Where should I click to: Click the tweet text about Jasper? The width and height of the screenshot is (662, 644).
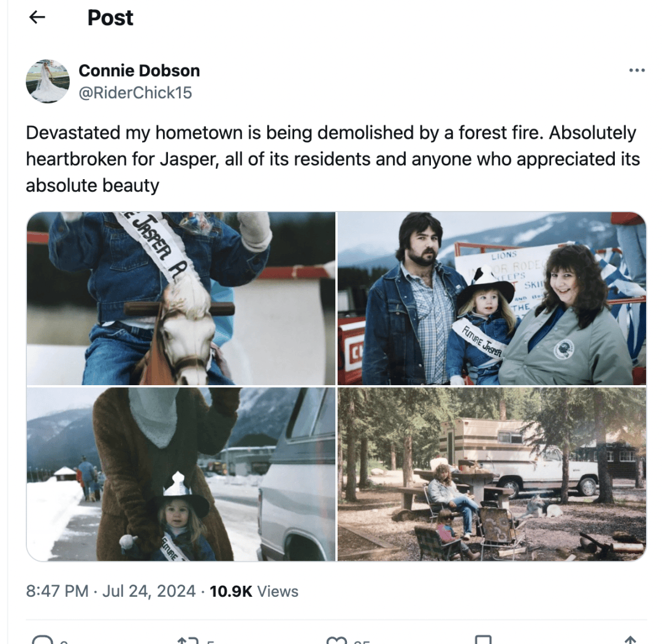click(333, 159)
